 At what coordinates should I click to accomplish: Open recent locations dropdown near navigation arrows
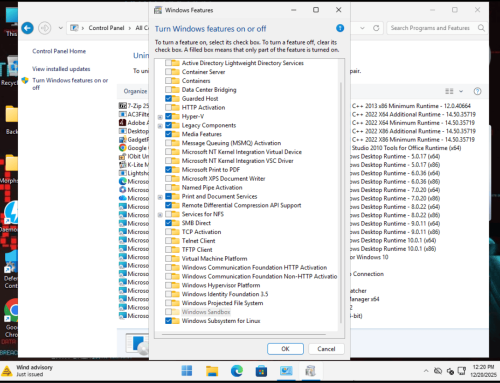click(x=60, y=28)
